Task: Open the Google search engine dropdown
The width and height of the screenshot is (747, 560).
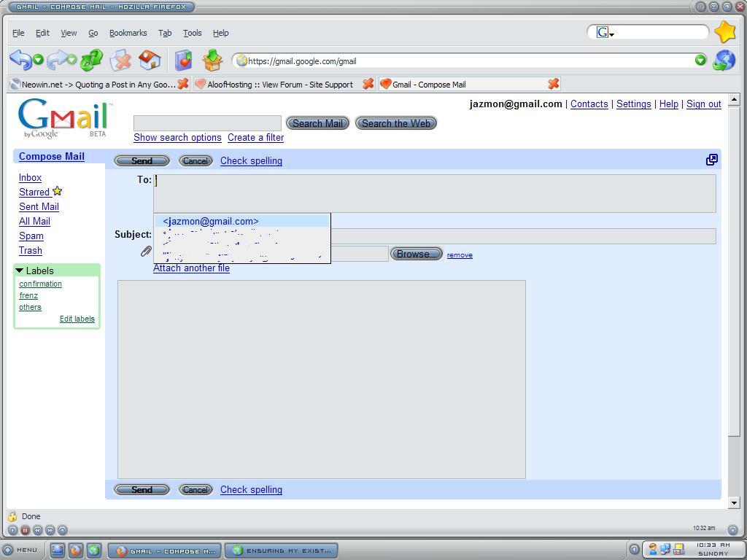Action: tap(605, 32)
